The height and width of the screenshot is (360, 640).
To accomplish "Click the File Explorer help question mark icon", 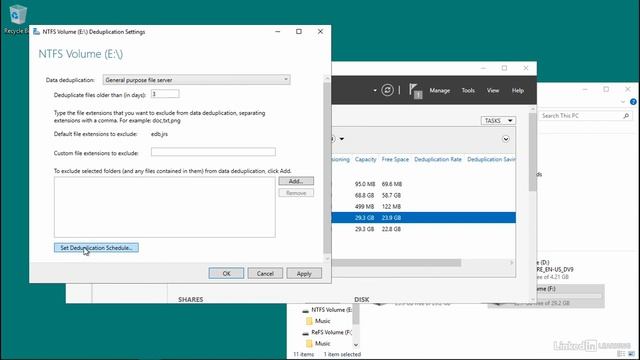I will (633, 102).
